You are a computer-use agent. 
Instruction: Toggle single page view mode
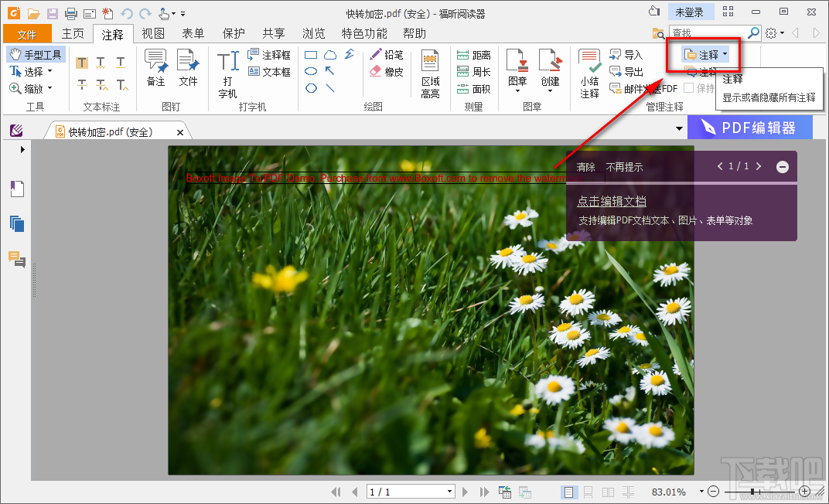pyautogui.click(x=569, y=492)
